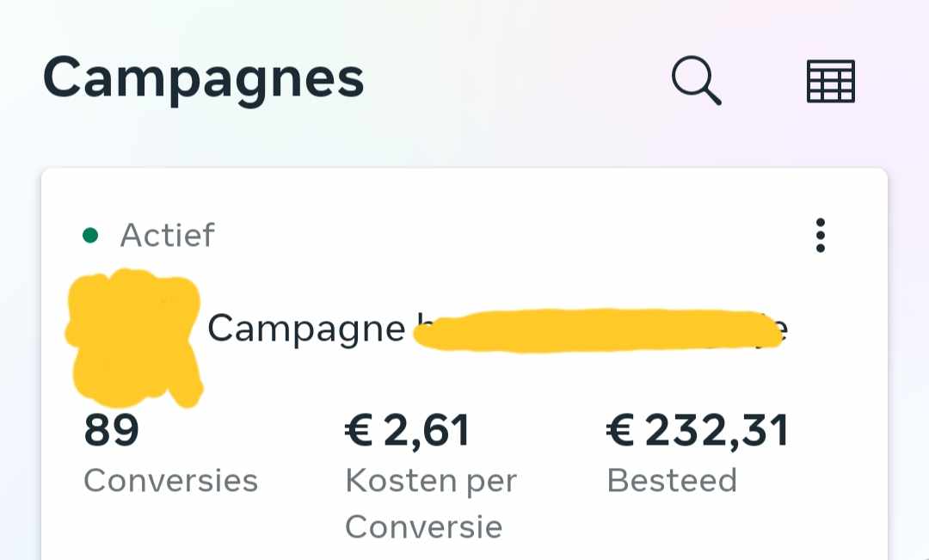Click the green active status dot
929x560 pixels.
coord(89,235)
